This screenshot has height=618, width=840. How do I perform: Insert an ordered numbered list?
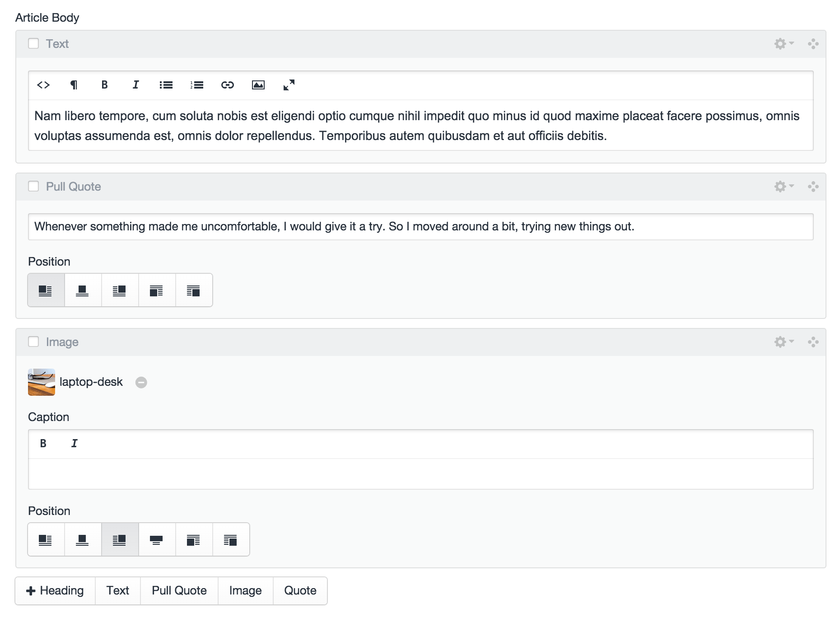coord(197,85)
